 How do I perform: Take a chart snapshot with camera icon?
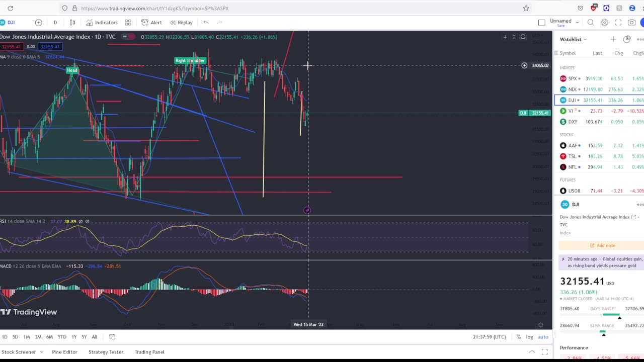coord(631,22)
